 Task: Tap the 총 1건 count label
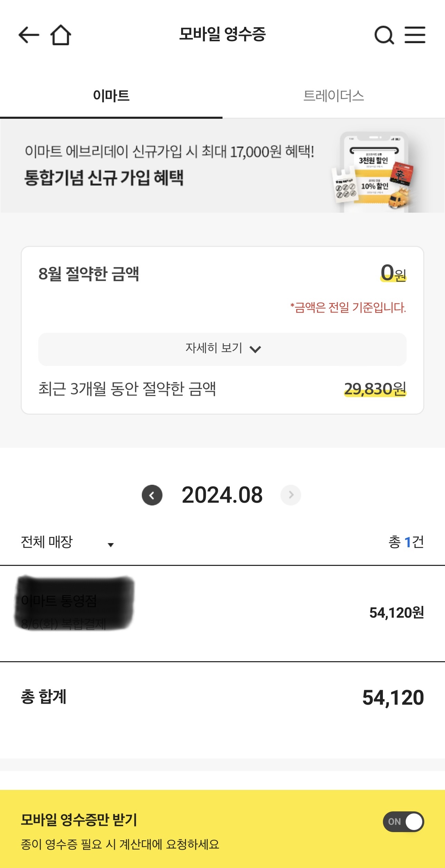tap(406, 542)
